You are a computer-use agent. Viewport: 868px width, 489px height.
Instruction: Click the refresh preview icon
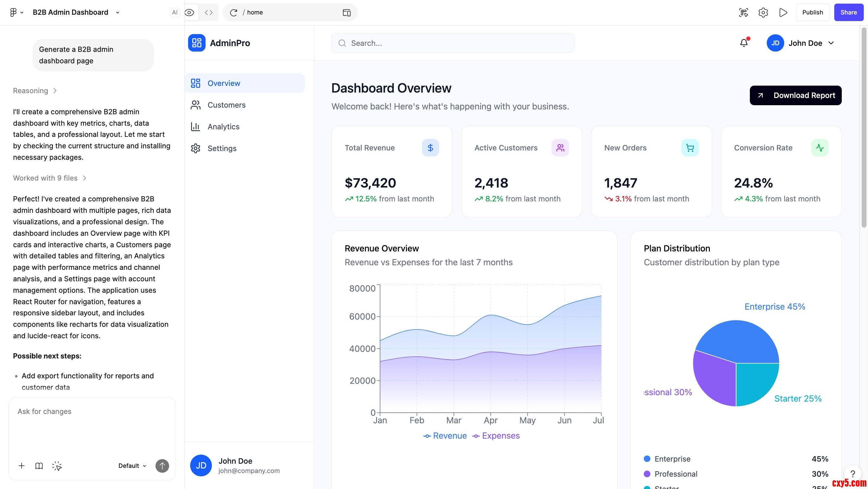[234, 12]
